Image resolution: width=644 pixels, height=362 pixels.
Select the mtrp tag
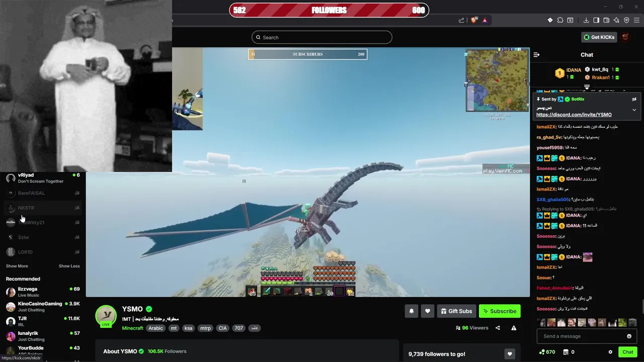point(205,328)
